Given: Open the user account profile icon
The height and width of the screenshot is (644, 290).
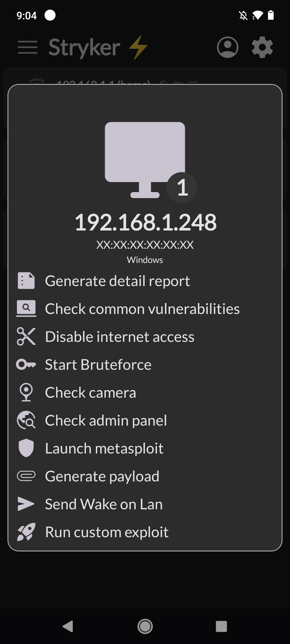Looking at the screenshot, I should click(227, 47).
